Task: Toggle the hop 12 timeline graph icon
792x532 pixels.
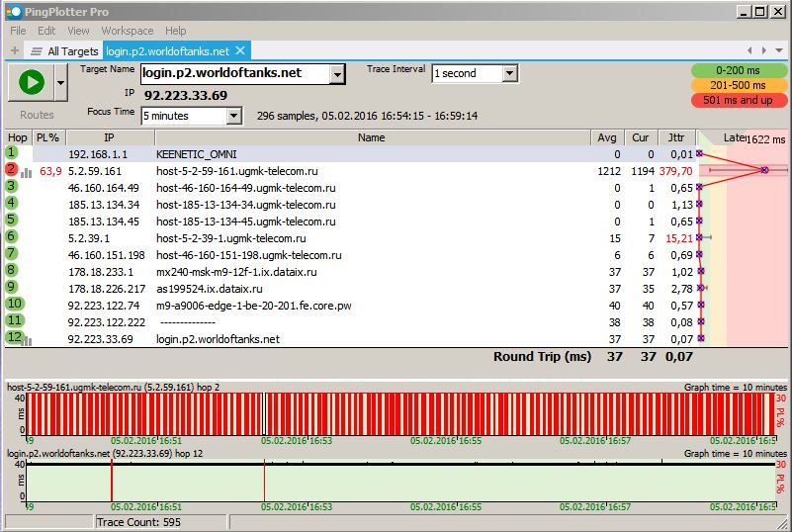Action: [x=26, y=340]
